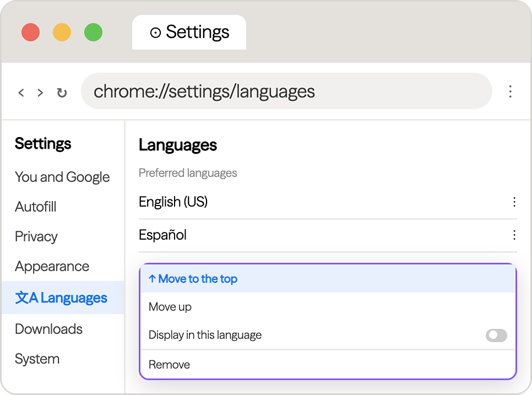Open the Chrome three-dot menu

pos(511,91)
